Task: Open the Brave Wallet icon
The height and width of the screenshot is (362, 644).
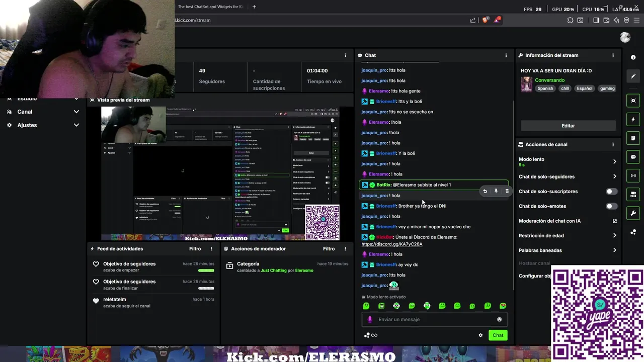Action: [x=606, y=20]
